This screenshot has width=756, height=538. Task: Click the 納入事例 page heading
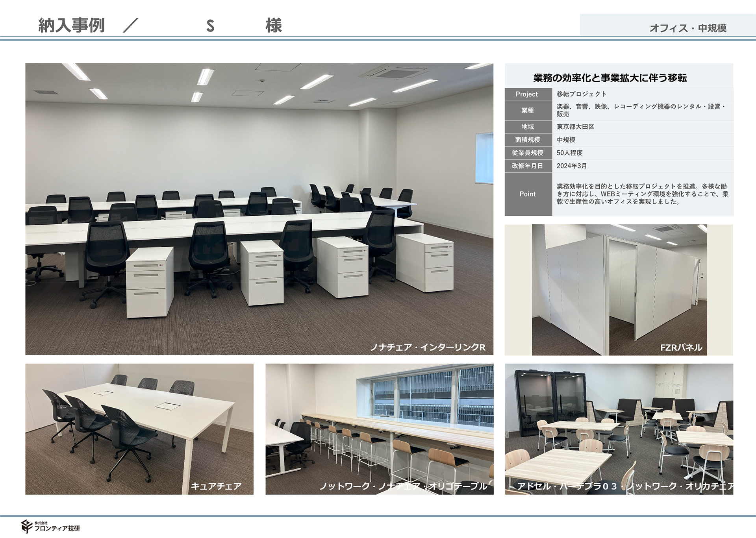coord(71,26)
